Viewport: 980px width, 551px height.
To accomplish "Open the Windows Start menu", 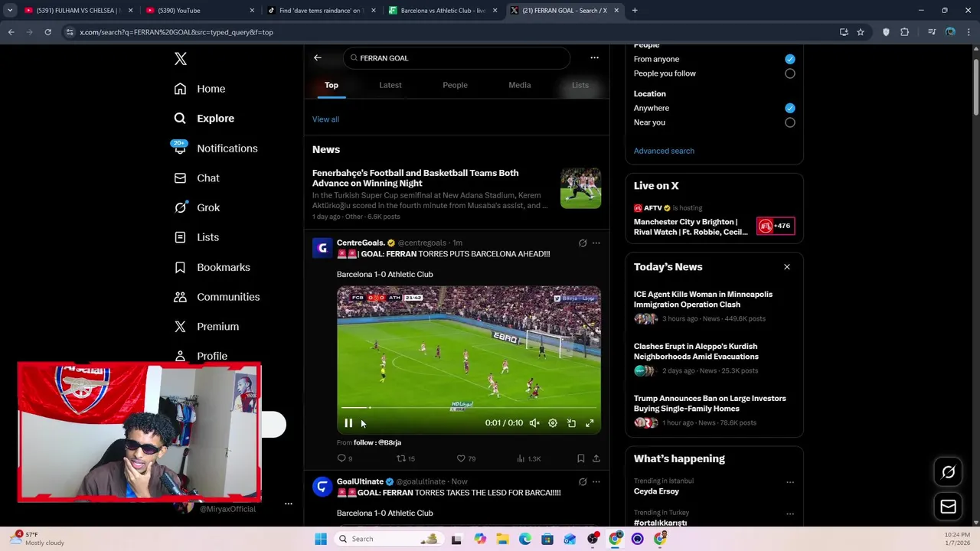I will coord(321,539).
